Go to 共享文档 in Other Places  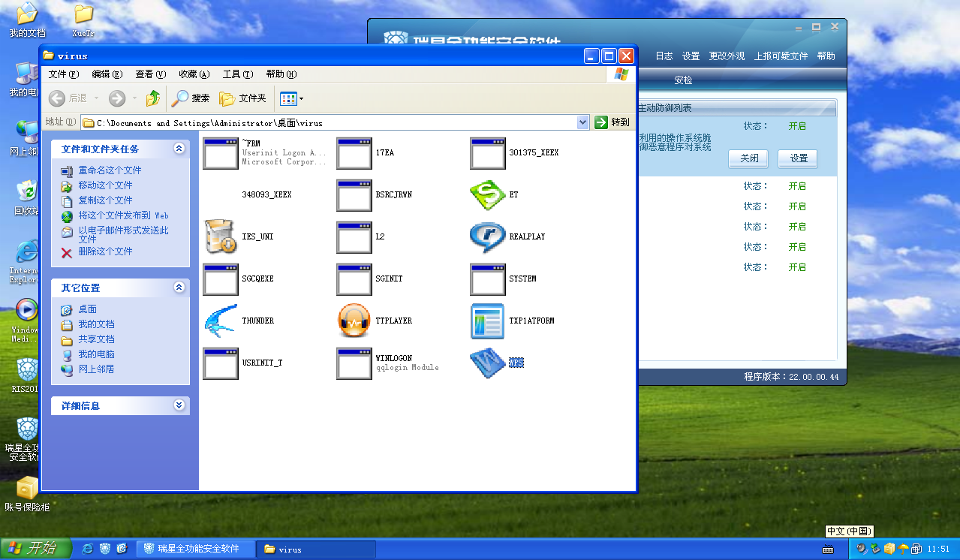[96, 339]
